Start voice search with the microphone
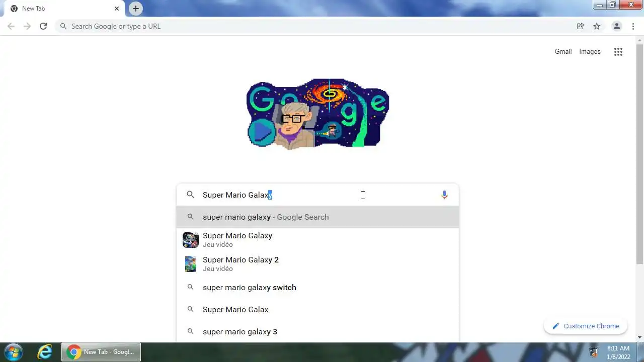Image resolution: width=644 pixels, height=362 pixels. tap(444, 195)
